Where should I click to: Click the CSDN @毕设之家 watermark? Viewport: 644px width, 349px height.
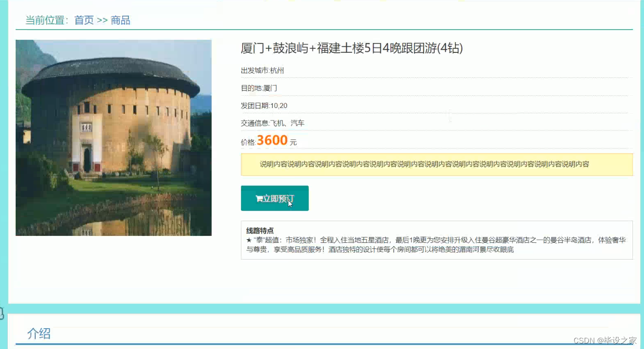click(x=605, y=341)
